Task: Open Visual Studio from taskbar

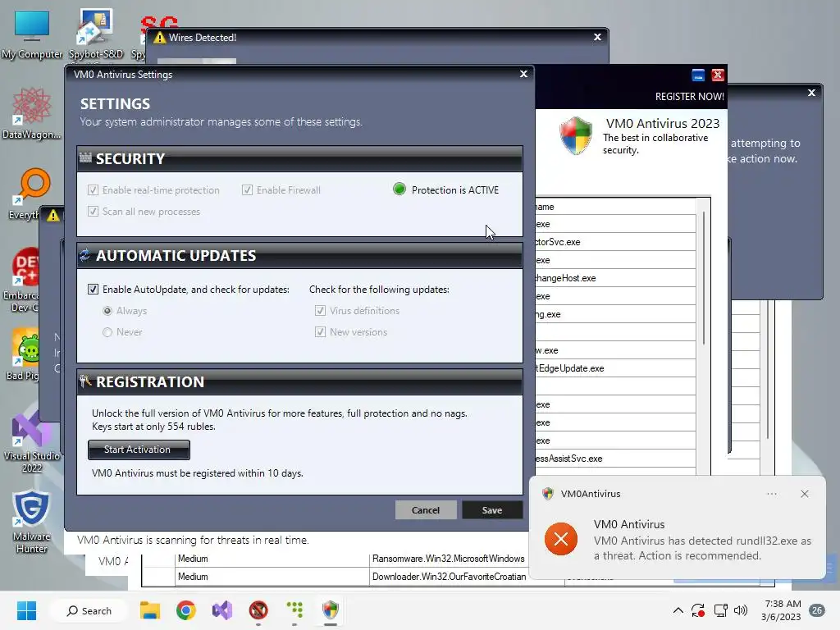Action: pos(221,610)
